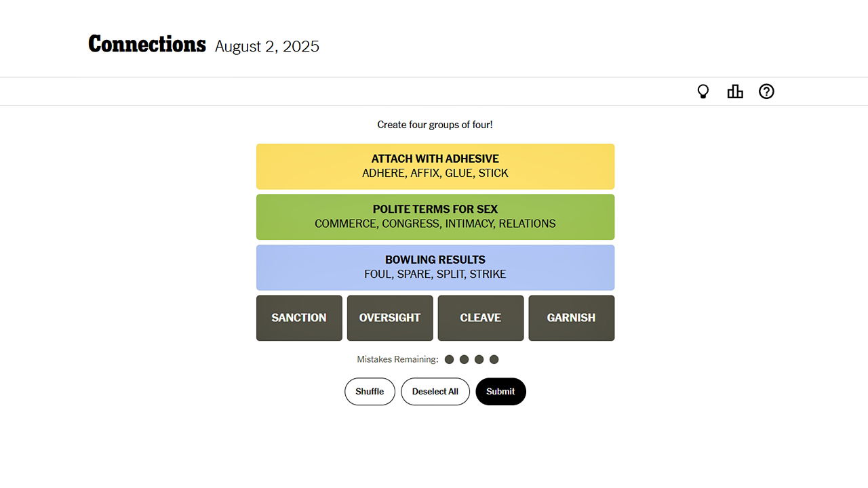Open the hint lightbulb icon
Viewport: 868px width, 488px height.
point(703,91)
